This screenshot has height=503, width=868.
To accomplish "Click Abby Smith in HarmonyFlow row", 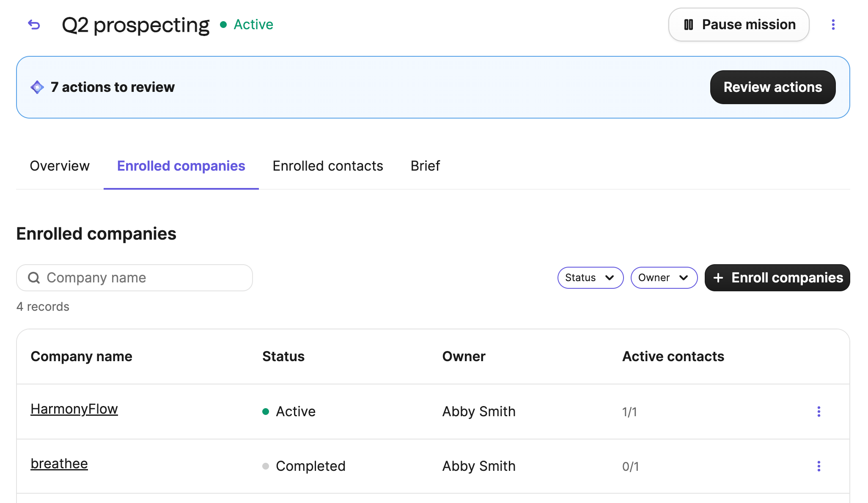I will pyautogui.click(x=479, y=412).
